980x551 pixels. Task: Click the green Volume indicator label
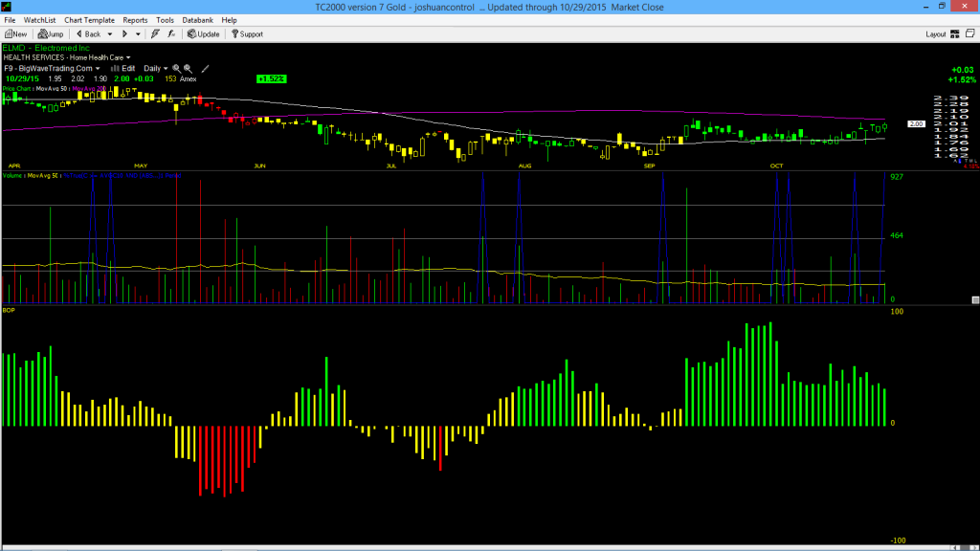[12, 176]
